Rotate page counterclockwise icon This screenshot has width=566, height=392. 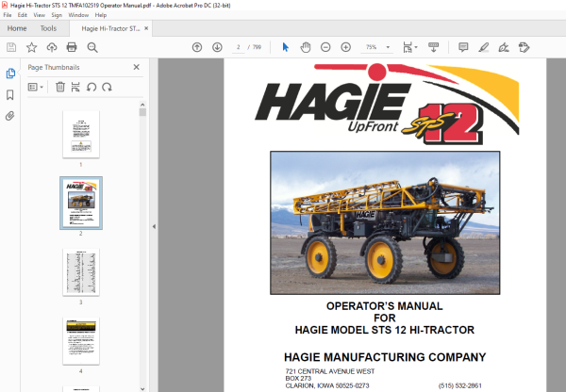point(92,87)
